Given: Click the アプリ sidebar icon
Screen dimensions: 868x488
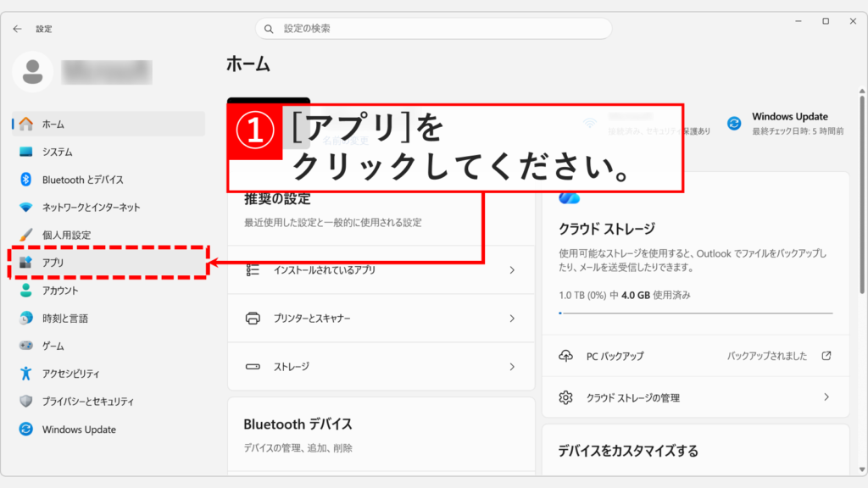Looking at the screenshot, I should coord(26,263).
